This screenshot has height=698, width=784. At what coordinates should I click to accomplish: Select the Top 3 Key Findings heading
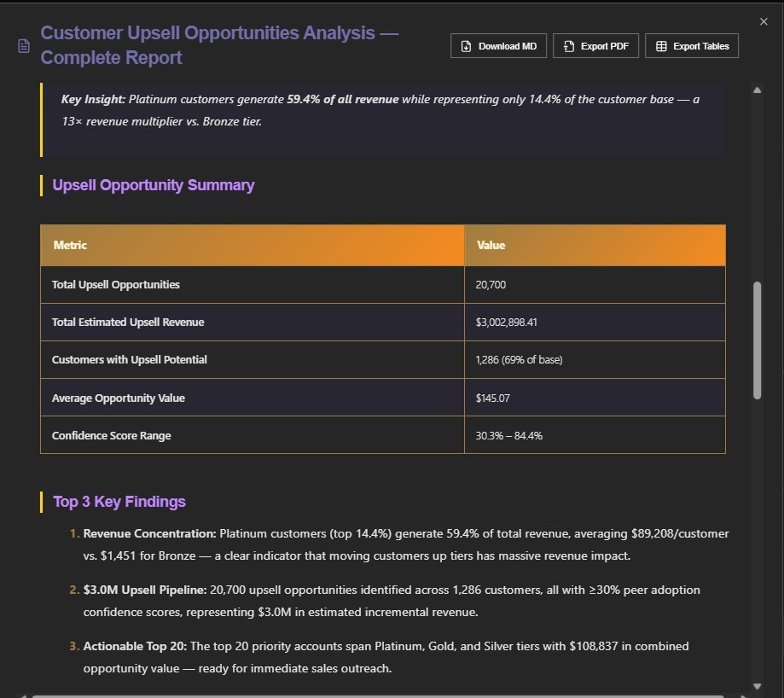click(119, 502)
